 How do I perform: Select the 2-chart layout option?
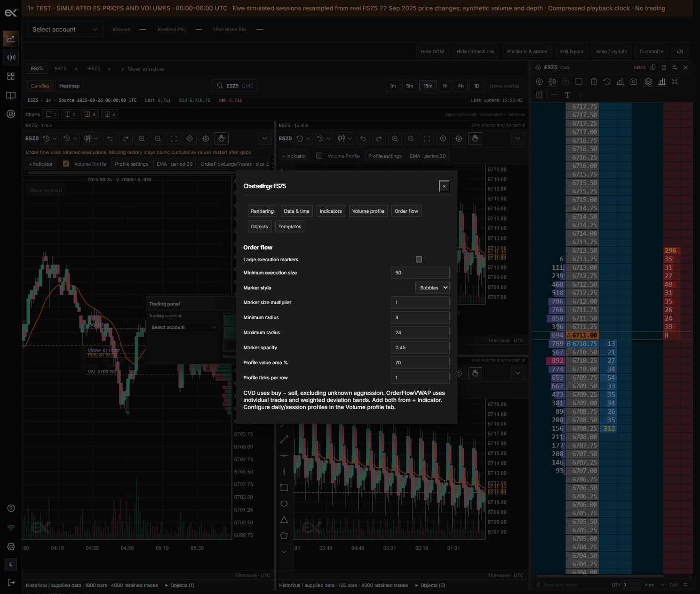click(x=70, y=114)
